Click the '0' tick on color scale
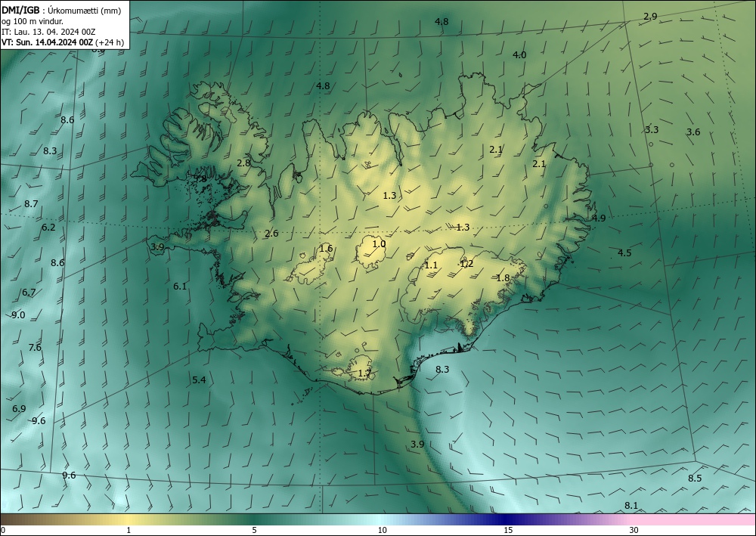The width and height of the screenshot is (756, 536). [x=3, y=530]
